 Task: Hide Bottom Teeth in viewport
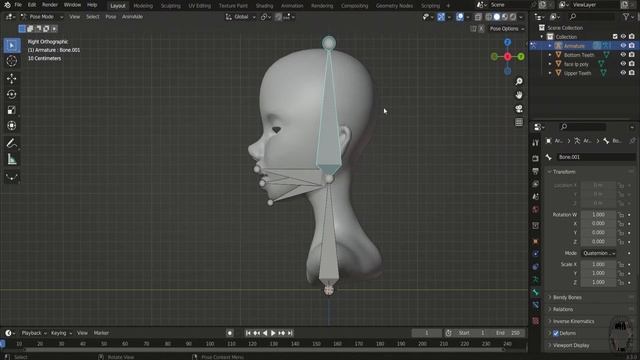pos(623,55)
